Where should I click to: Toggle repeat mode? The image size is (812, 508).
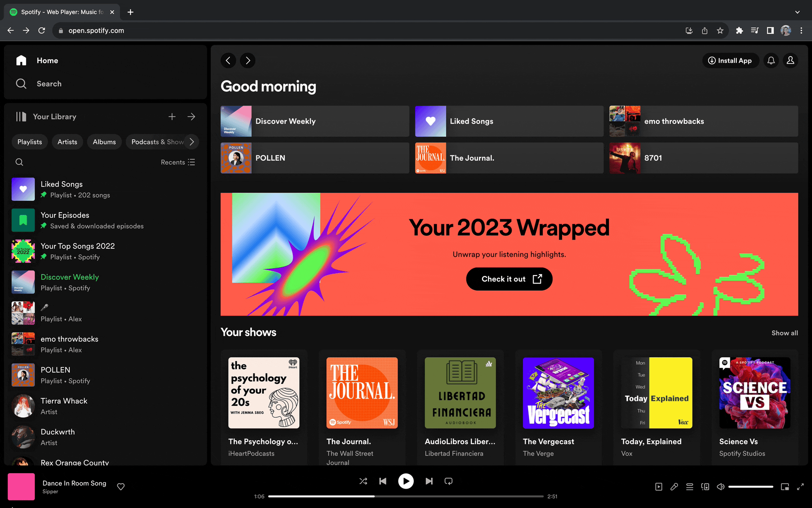pos(448,481)
